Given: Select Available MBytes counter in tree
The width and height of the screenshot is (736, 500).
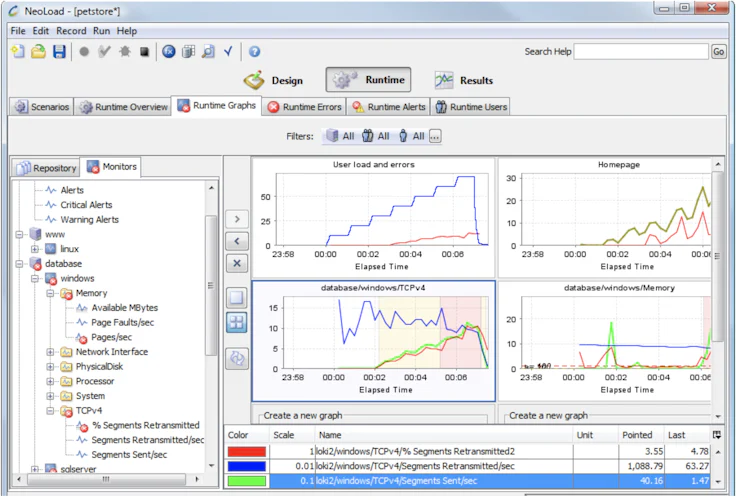Looking at the screenshot, I should click(x=124, y=308).
